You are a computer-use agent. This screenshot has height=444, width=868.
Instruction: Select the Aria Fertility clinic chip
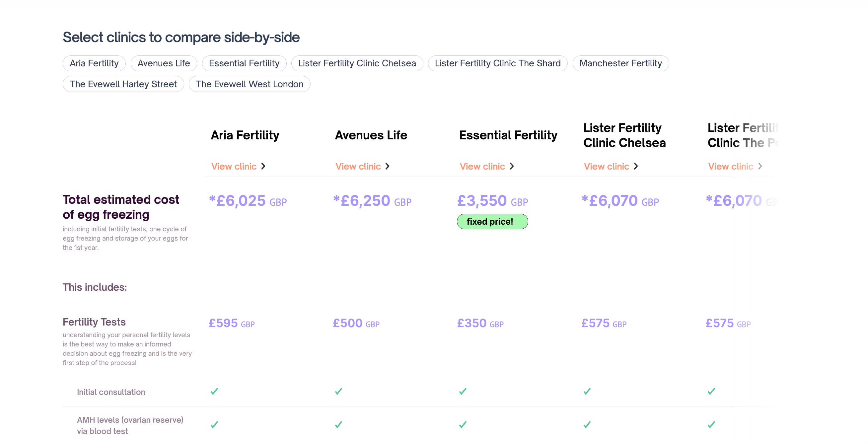[x=94, y=63]
